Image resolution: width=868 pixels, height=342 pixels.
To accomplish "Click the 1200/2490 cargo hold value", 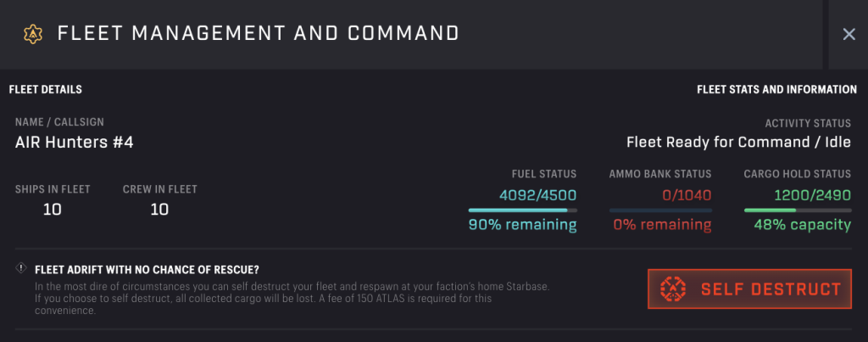I will (x=811, y=194).
